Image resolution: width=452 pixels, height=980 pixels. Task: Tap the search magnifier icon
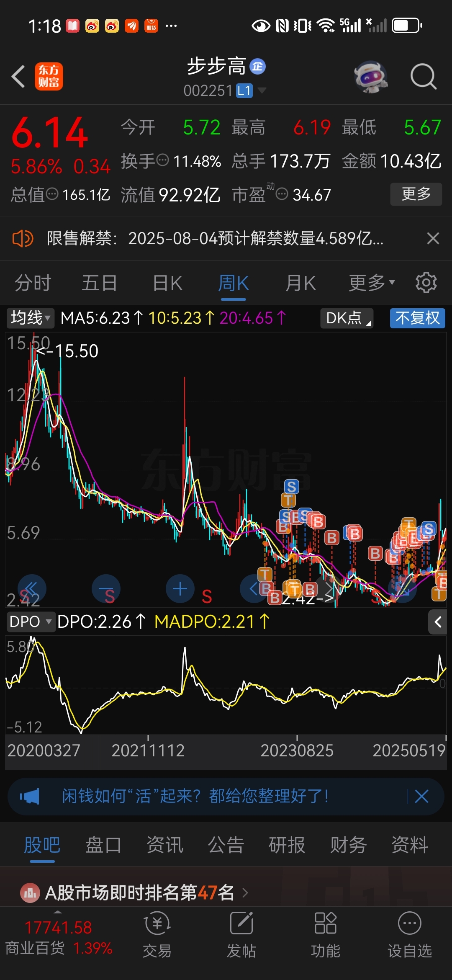423,77
